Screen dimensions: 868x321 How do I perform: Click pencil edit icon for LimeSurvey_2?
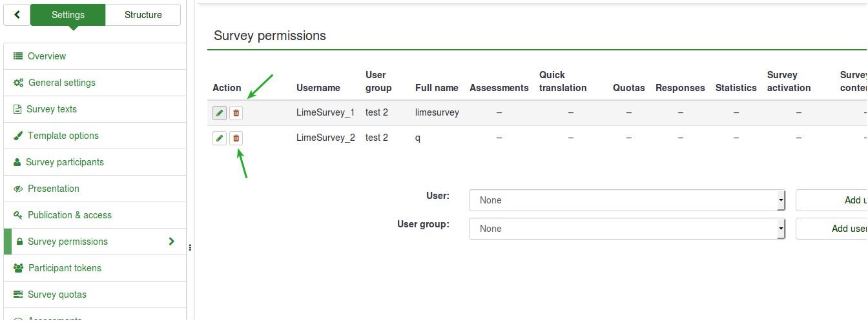point(220,138)
